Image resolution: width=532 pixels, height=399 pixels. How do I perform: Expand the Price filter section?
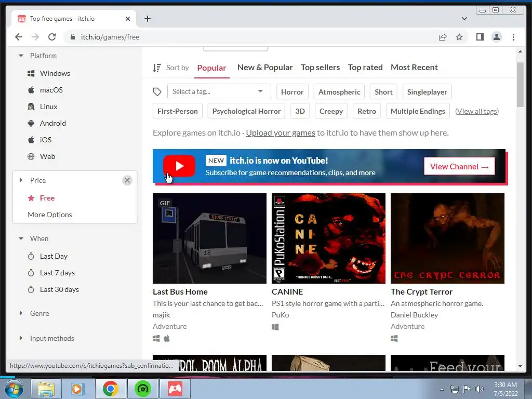pos(21,180)
